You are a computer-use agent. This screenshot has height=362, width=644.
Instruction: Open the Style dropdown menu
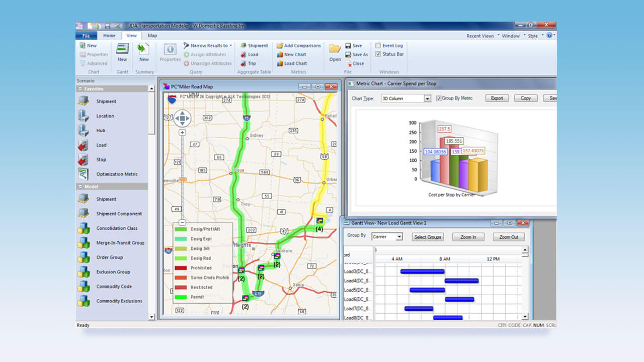click(x=535, y=36)
